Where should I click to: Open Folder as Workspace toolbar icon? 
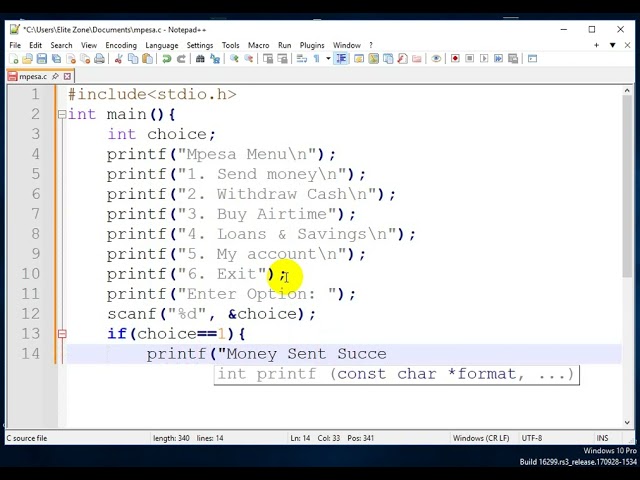click(416, 59)
